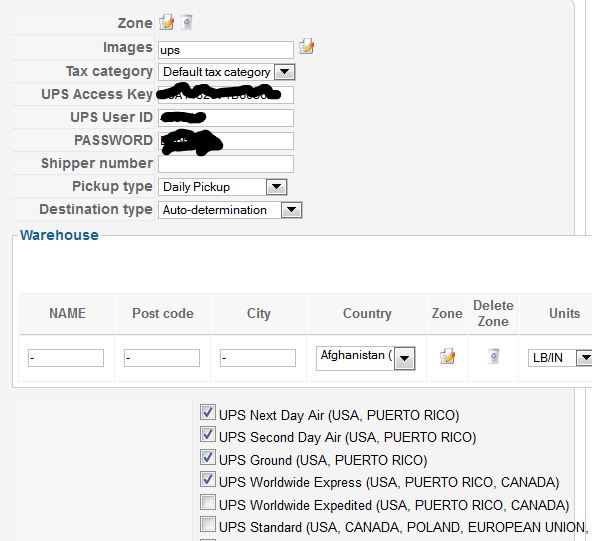Open the Pickup type dropdown
Screen dimensions: 592x541
point(222,186)
